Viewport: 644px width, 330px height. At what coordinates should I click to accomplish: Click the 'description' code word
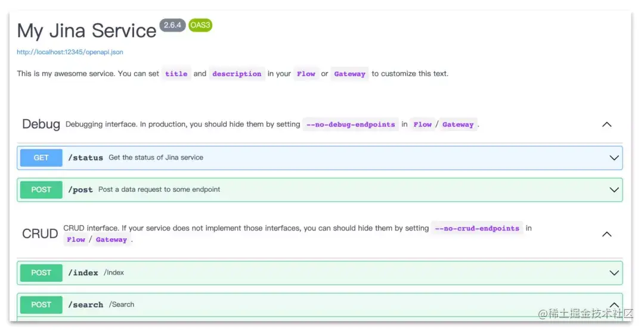coord(237,74)
